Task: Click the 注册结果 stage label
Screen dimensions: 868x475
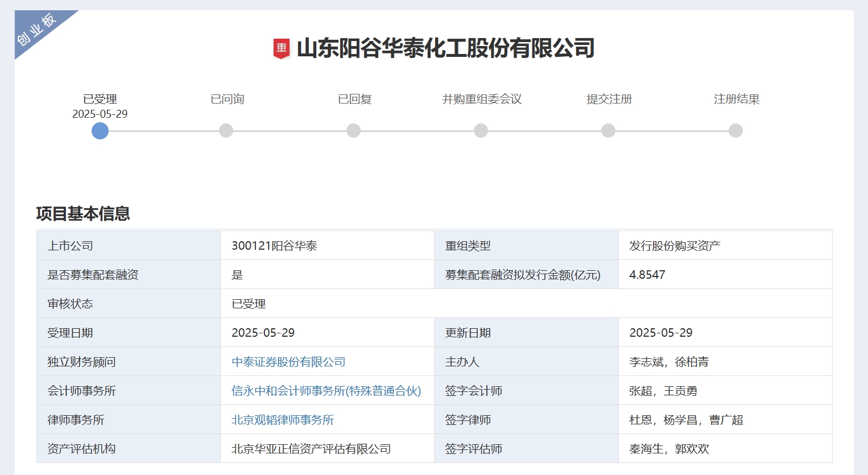Action: (x=737, y=99)
